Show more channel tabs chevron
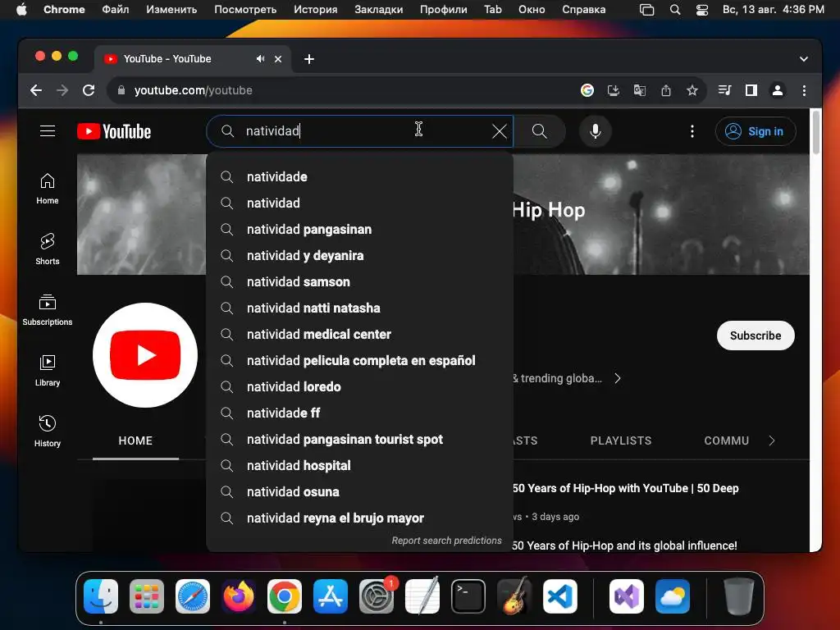This screenshot has width=840, height=630. pyautogui.click(x=772, y=441)
